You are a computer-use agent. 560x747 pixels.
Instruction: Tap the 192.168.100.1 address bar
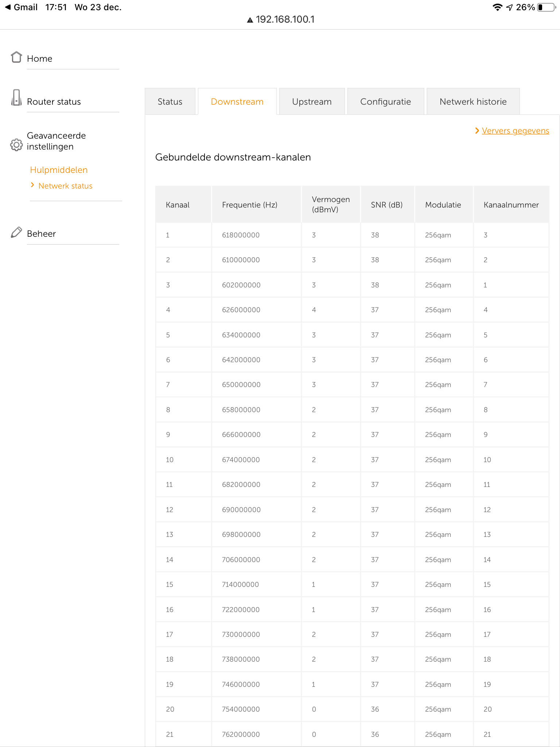(x=285, y=19)
